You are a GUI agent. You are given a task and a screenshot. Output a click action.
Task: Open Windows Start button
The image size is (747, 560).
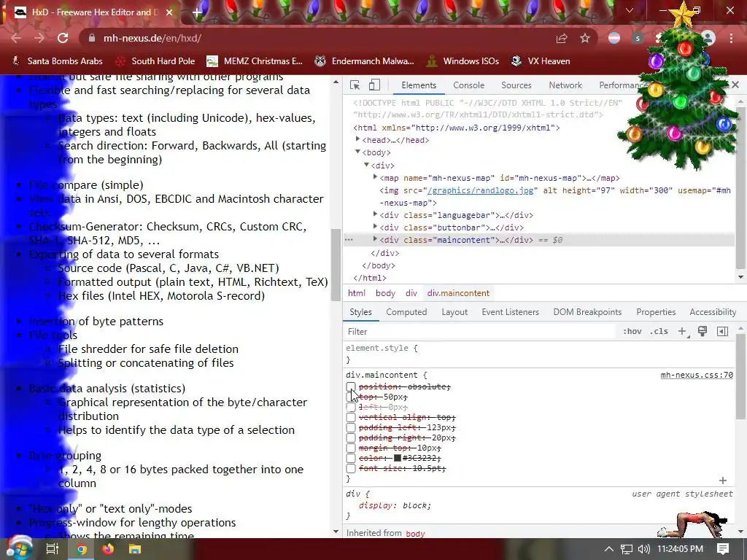[x=18, y=548]
